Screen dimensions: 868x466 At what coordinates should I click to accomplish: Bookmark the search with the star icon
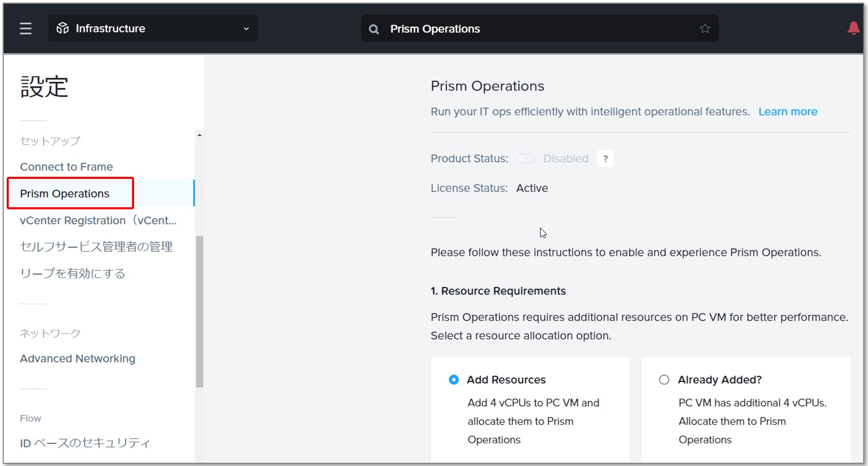(705, 28)
